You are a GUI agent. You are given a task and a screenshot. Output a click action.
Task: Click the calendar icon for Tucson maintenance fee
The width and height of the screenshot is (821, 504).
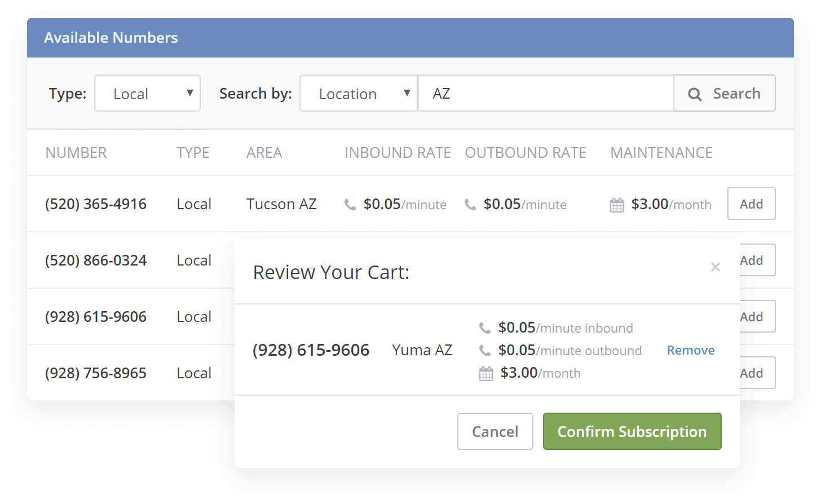click(617, 204)
